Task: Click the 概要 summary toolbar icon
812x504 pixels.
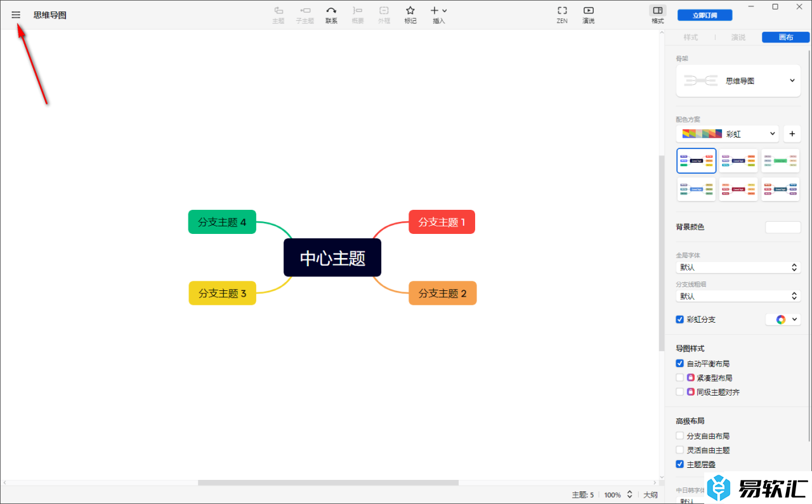Action: [x=358, y=15]
